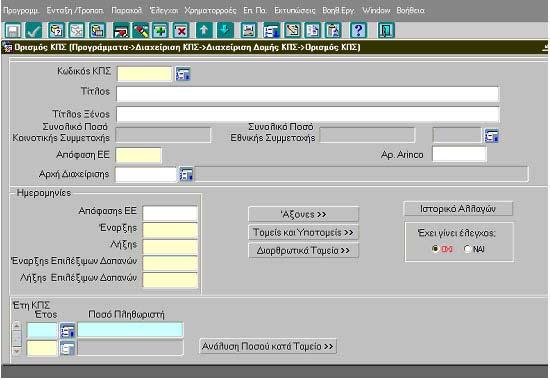The image size is (550, 380).
Task: Open help with the question mark icon
Action: [x=358, y=31]
